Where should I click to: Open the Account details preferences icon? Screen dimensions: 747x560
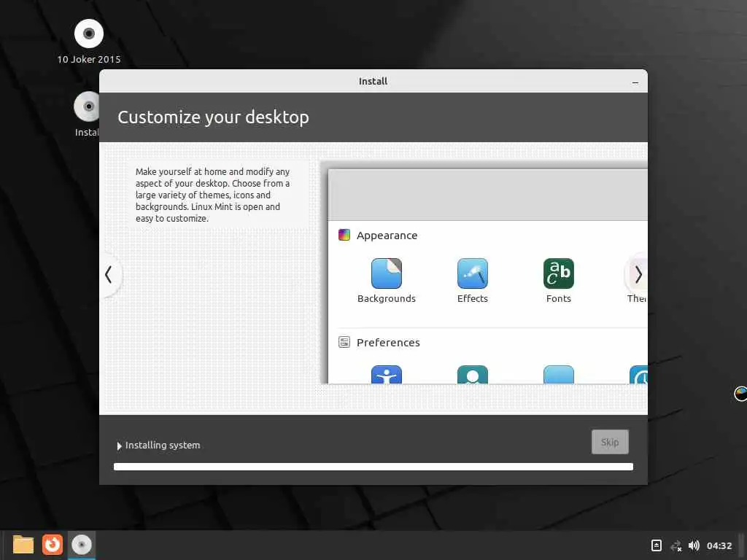click(472, 374)
